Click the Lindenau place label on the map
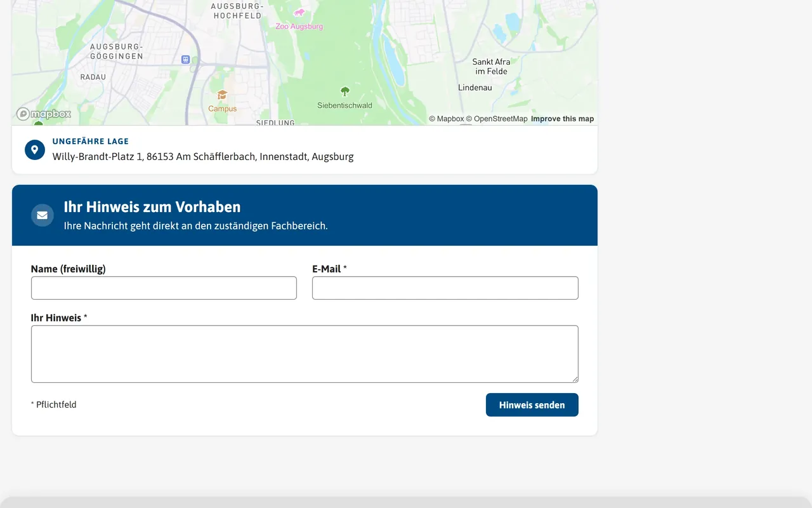The width and height of the screenshot is (812, 508). (475, 88)
